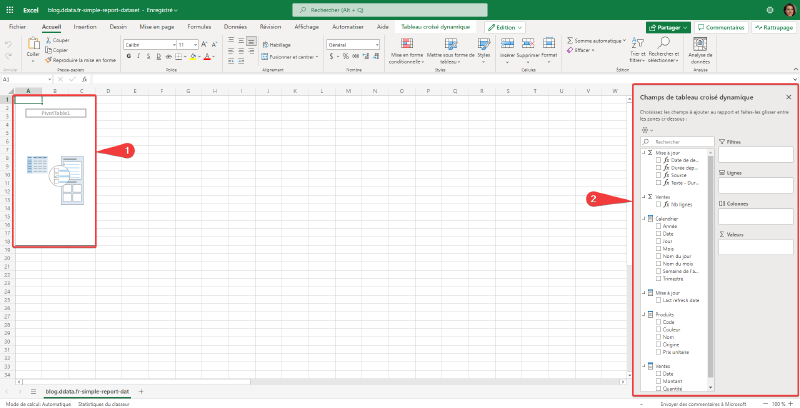Open the Commentaires button
The image size is (800, 408).
coord(721,28)
